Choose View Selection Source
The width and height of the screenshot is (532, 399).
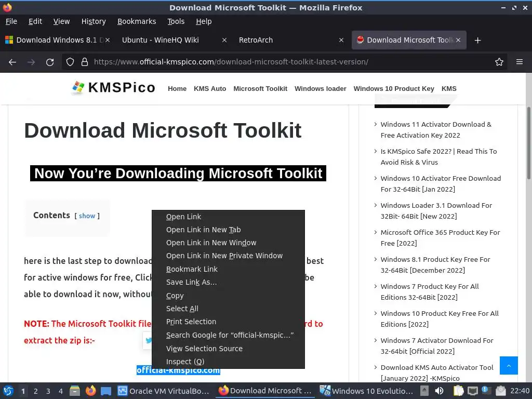[228, 349]
